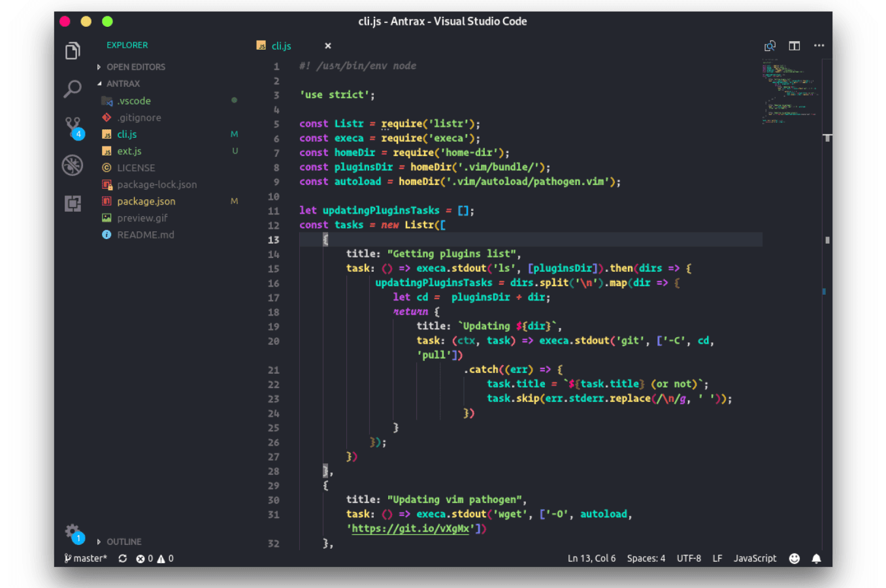This screenshot has height=588, width=886.
Task: Click the master branch indicator
Action: coord(86,559)
